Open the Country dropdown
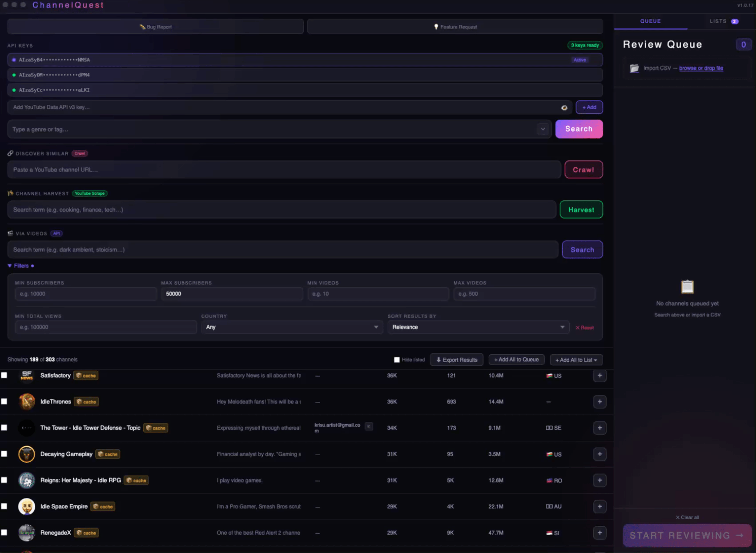Screen dimensions: 756x553 (x=292, y=327)
